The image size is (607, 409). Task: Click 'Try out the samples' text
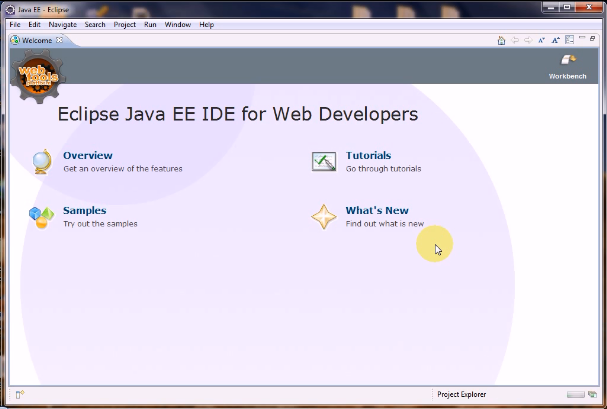coord(100,224)
